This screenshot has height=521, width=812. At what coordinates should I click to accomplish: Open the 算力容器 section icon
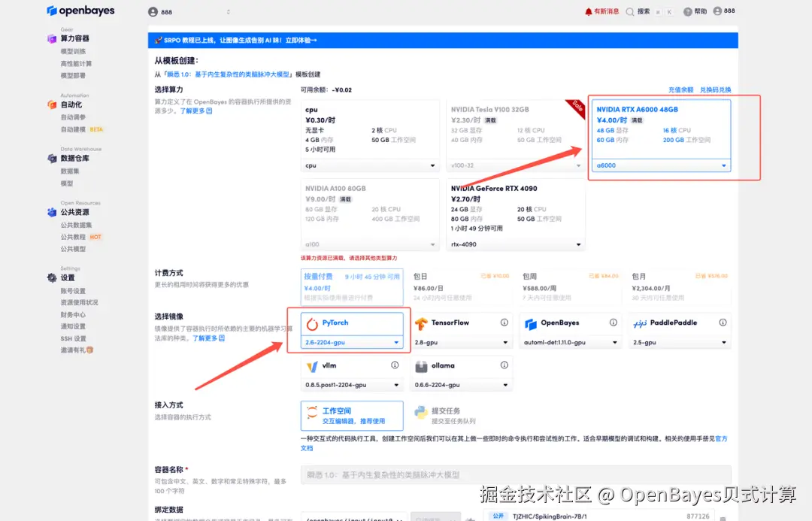point(52,39)
